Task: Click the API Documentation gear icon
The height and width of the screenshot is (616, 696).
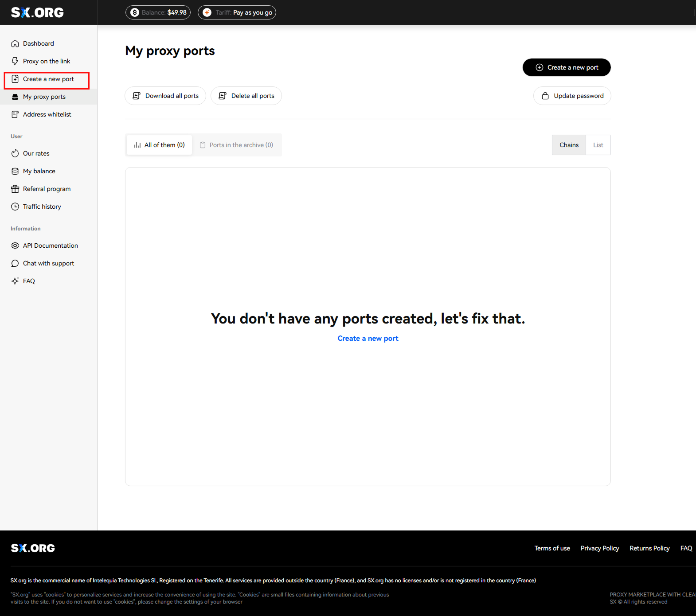Action: (x=15, y=246)
